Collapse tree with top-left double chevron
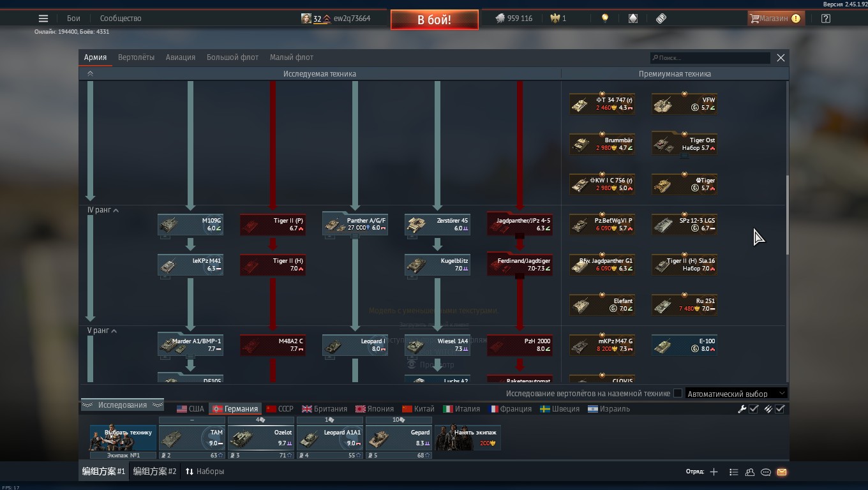The height and width of the screenshot is (490, 868). pos(90,74)
